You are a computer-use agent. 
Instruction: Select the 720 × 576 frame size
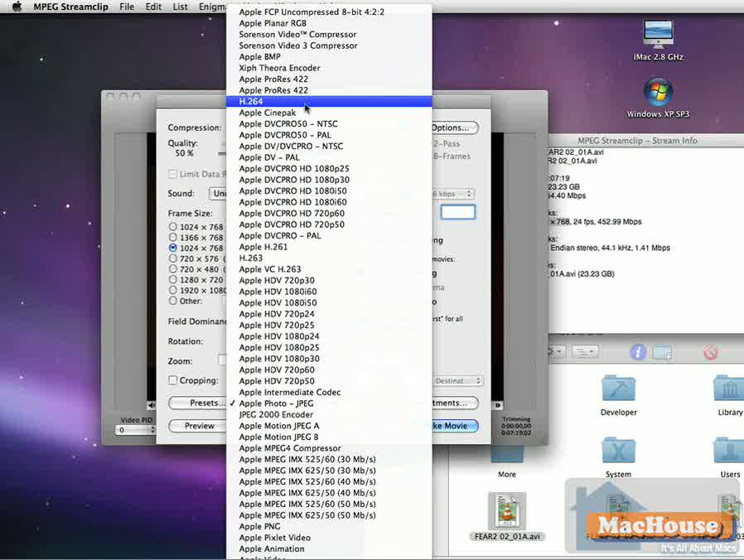point(172,258)
